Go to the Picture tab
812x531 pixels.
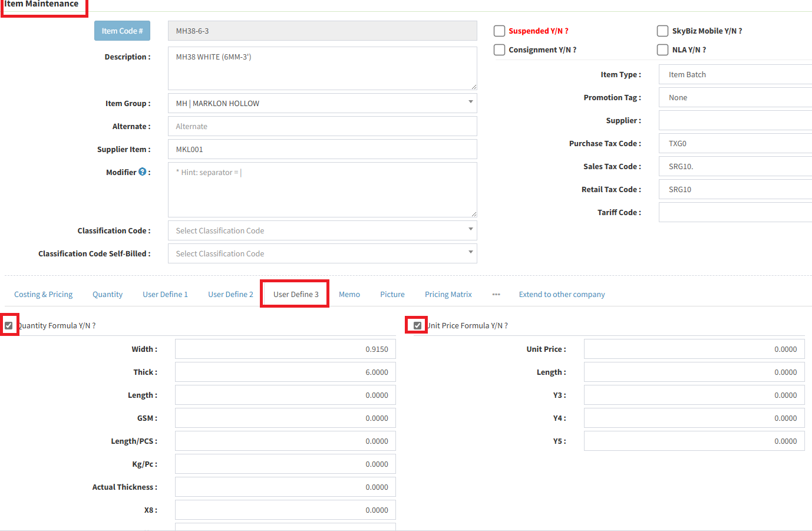[x=392, y=294]
